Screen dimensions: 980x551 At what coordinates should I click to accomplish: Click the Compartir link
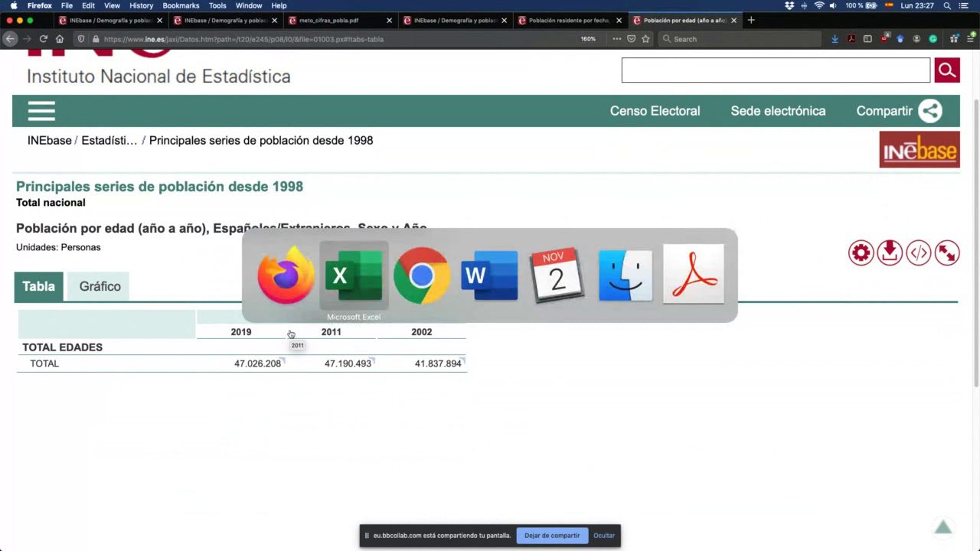[884, 111]
